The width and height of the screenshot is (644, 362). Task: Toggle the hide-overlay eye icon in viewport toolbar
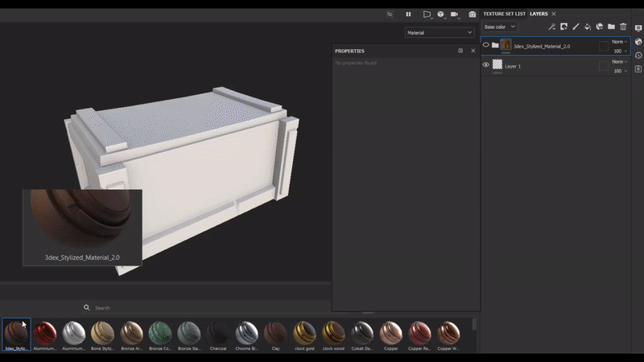click(x=390, y=14)
